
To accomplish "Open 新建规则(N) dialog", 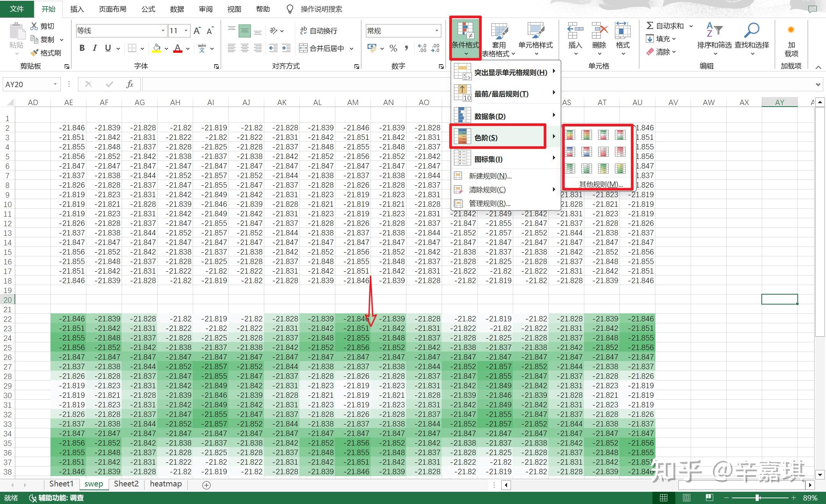I will 491,176.
